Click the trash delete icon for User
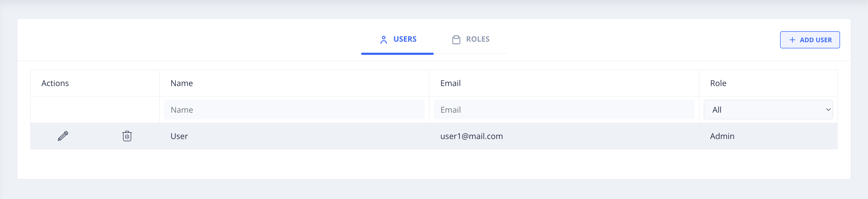The image size is (868, 199). (x=127, y=136)
